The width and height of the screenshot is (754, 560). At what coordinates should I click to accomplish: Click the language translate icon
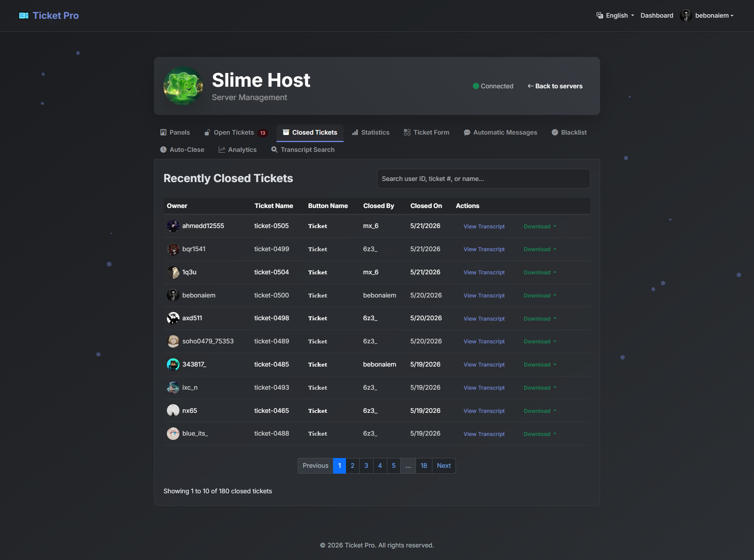point(600,15)
